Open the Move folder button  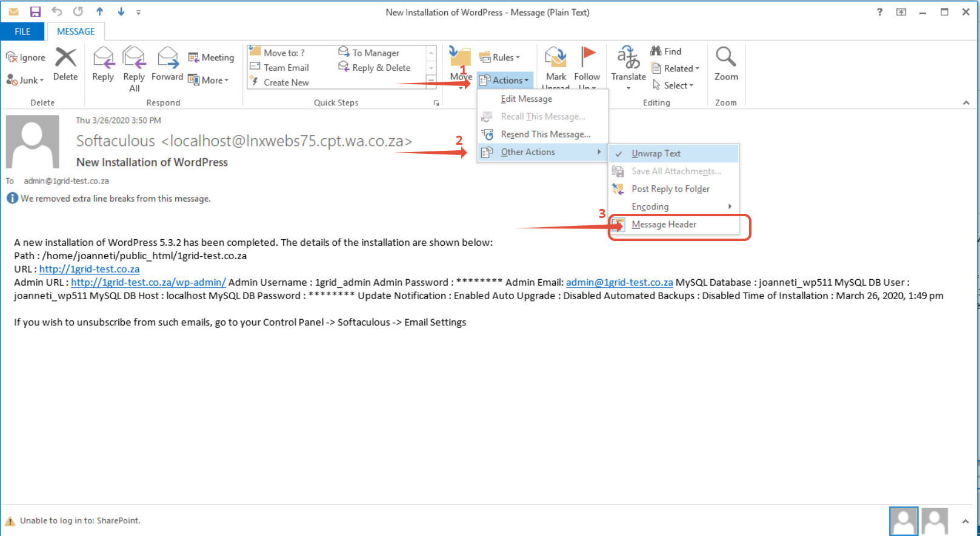(x=461, y=67)
